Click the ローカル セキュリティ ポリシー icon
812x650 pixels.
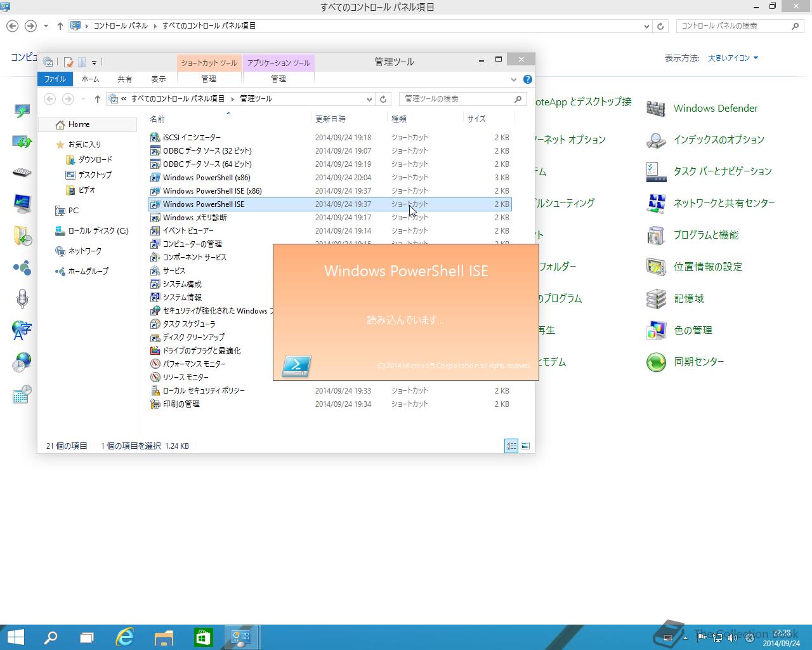coord(155,390)
